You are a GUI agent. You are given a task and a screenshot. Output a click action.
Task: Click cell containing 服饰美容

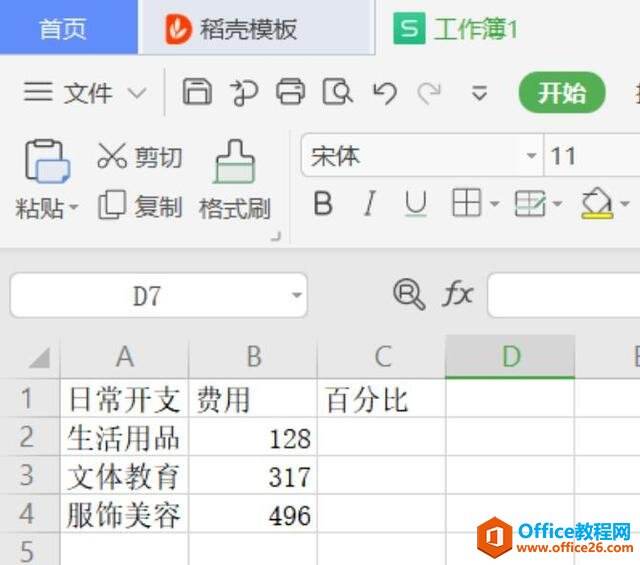(124, 514)
